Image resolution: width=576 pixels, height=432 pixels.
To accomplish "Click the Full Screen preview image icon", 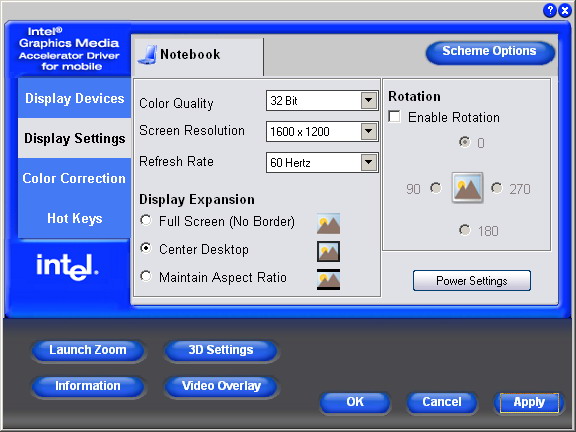I will (x=328, y=223).
